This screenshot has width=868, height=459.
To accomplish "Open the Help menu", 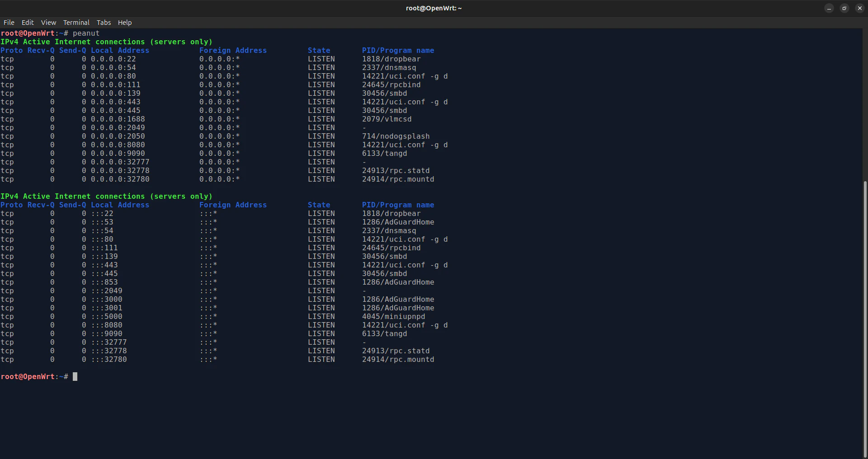I will (x=125, y=23).
